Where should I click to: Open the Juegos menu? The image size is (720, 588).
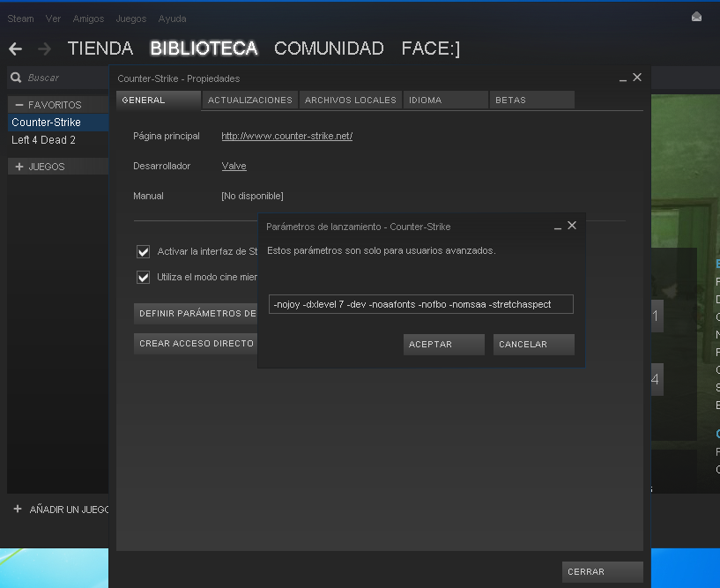130,19
